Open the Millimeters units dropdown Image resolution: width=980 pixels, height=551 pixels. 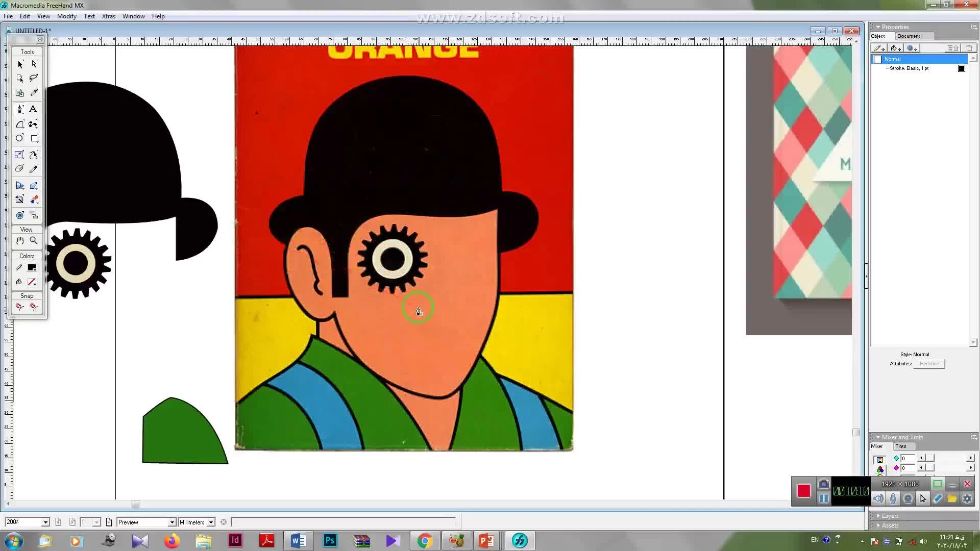pos(211,522)
